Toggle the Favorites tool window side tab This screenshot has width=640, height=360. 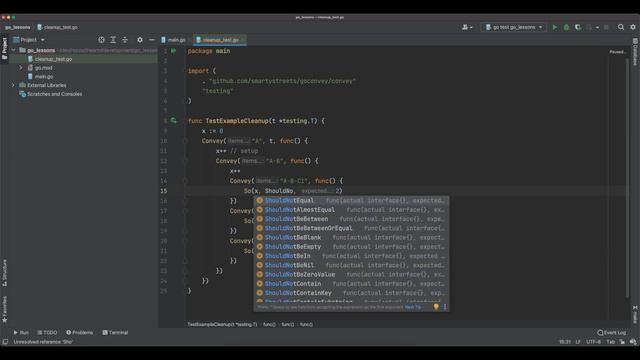(x=4, y=309)
